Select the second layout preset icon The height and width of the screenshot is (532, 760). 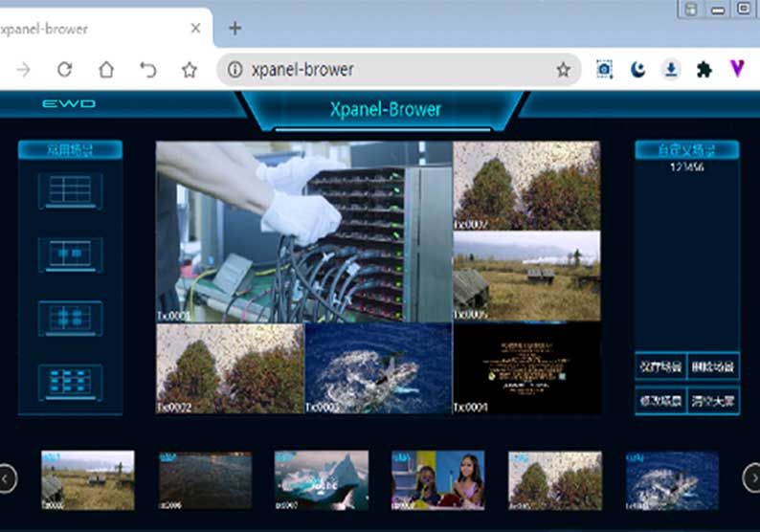click(70, 254)
